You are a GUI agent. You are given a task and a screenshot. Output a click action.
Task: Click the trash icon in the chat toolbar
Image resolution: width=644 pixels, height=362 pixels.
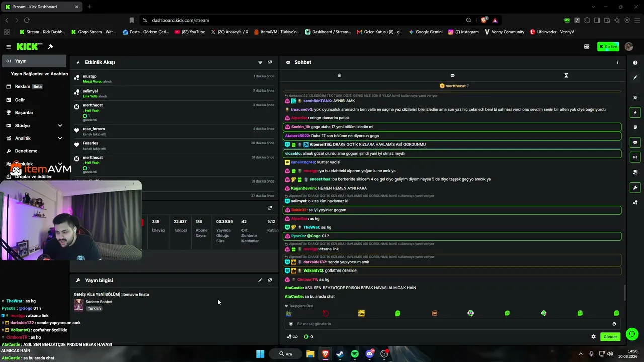coord(339,75)
